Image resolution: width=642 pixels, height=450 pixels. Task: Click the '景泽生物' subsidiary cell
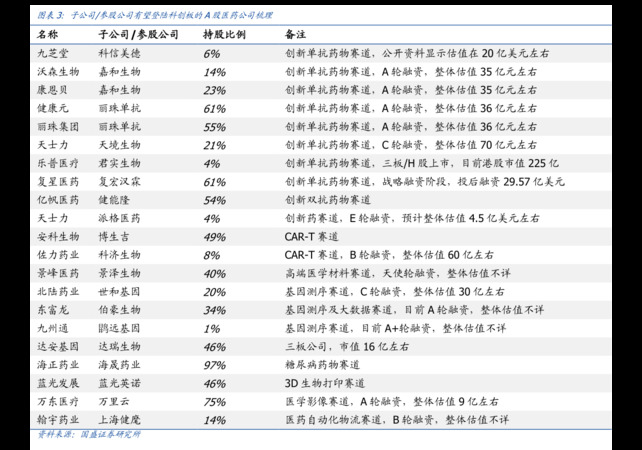point(119,273)
